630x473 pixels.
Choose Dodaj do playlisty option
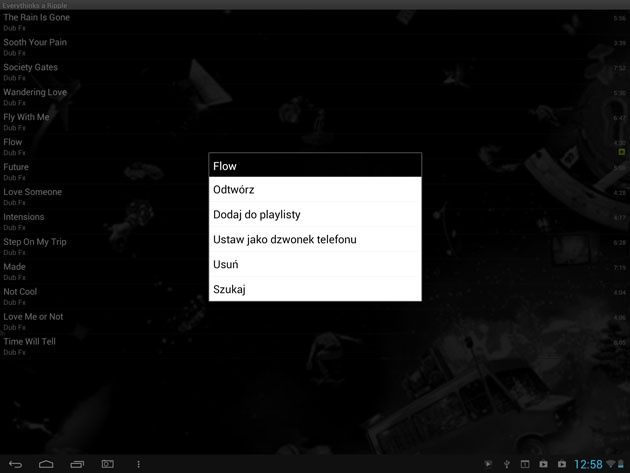click(x=315, y=214)
